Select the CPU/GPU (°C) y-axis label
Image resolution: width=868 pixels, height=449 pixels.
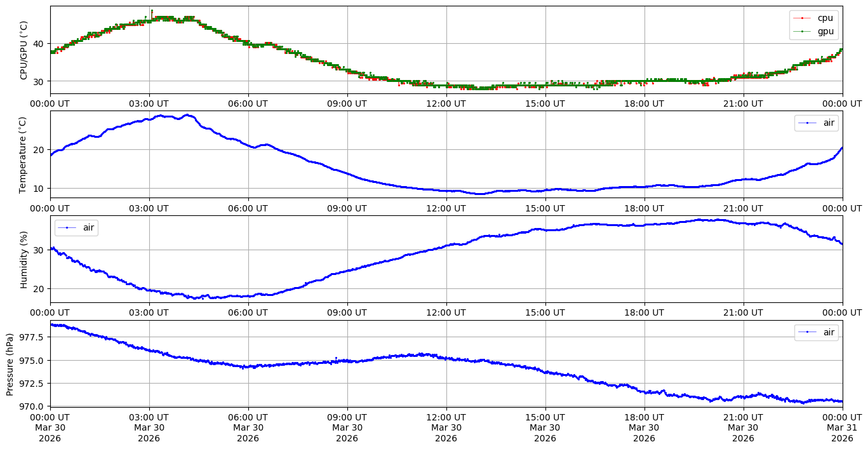23,50
